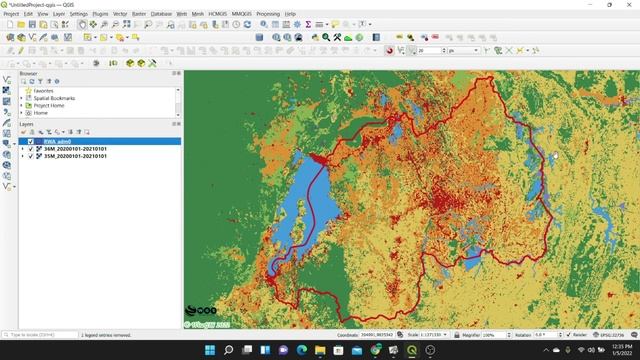Toggle visibility of 35M_20200101-20210101 layer

[x=31, y=156]
